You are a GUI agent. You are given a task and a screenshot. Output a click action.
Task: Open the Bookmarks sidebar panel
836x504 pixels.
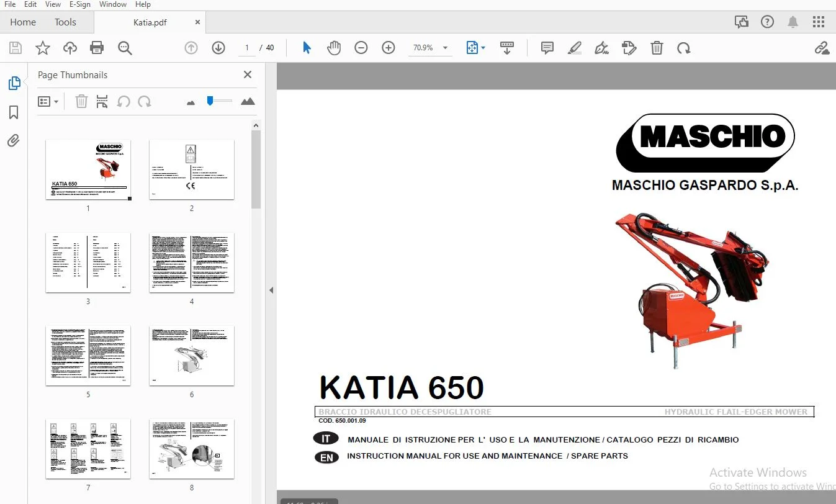(14, 112)
